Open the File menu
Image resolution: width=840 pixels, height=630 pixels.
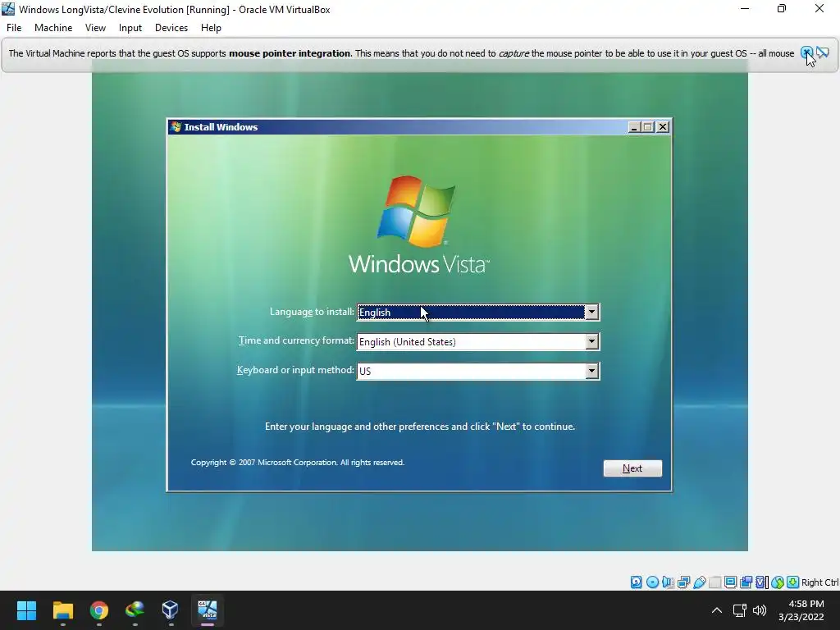pos(14,28)
